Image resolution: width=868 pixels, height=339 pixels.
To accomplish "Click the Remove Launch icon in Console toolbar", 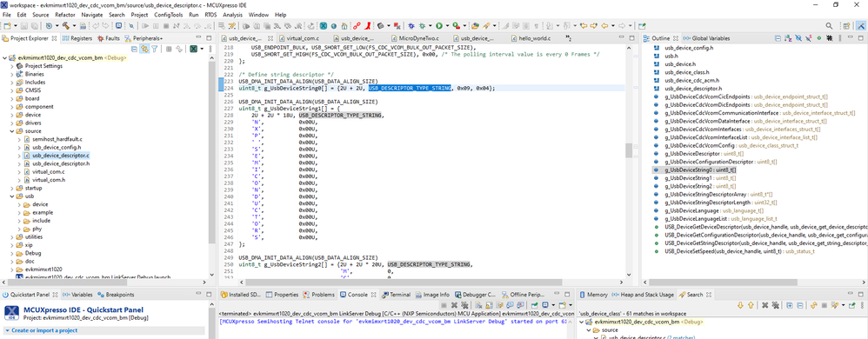I will [454, 305].
